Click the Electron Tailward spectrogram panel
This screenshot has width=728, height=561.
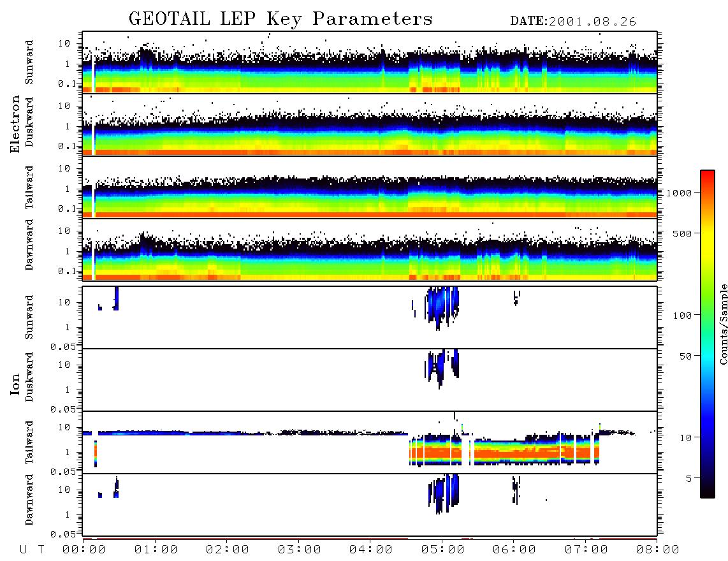click(370, 187)
